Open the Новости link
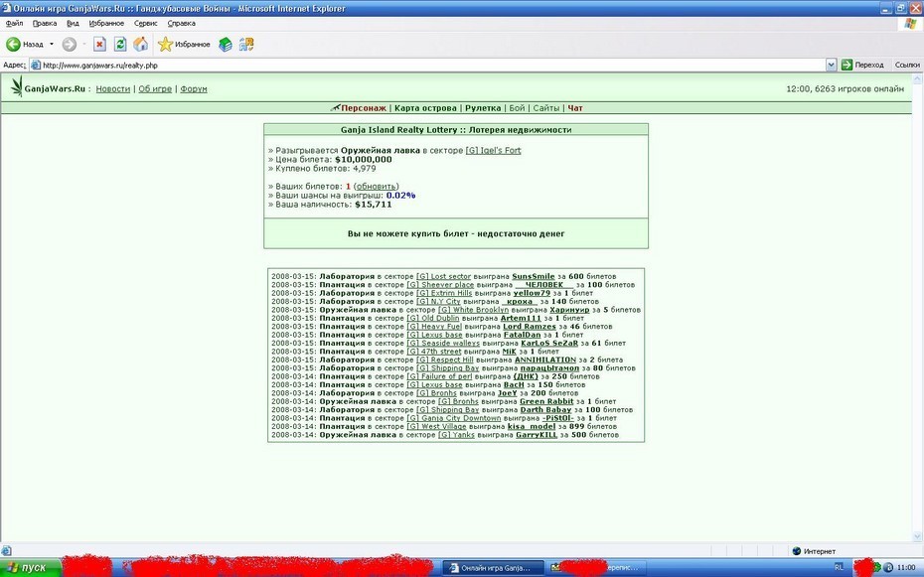Viewport: 924px width, 577px height. click(x=113, y=89)
